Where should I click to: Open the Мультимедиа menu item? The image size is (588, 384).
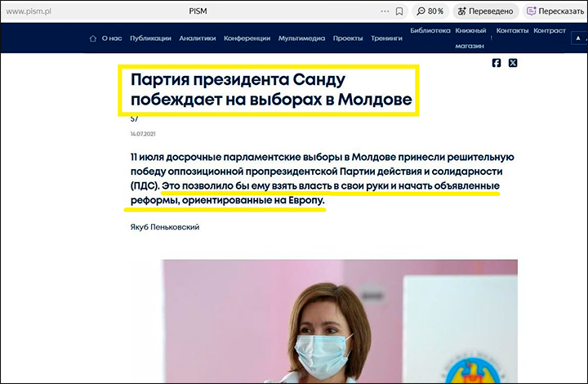point(301,38)
